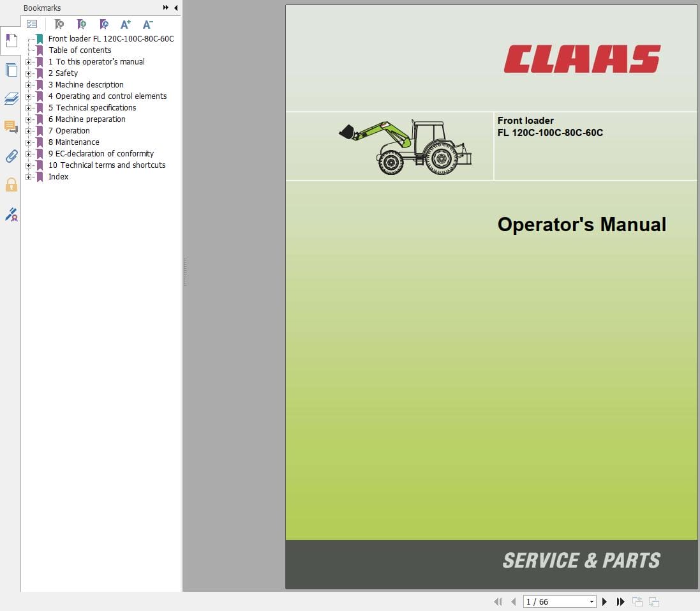Click the 'Operator's Manual' title on page
The width and height of the screenshot is (700, 611).
coord(582,224)
